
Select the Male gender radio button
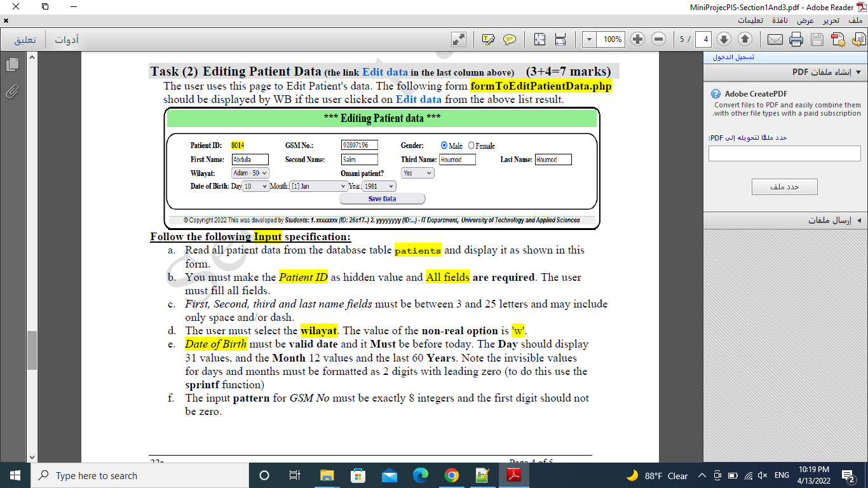point(444,146)
